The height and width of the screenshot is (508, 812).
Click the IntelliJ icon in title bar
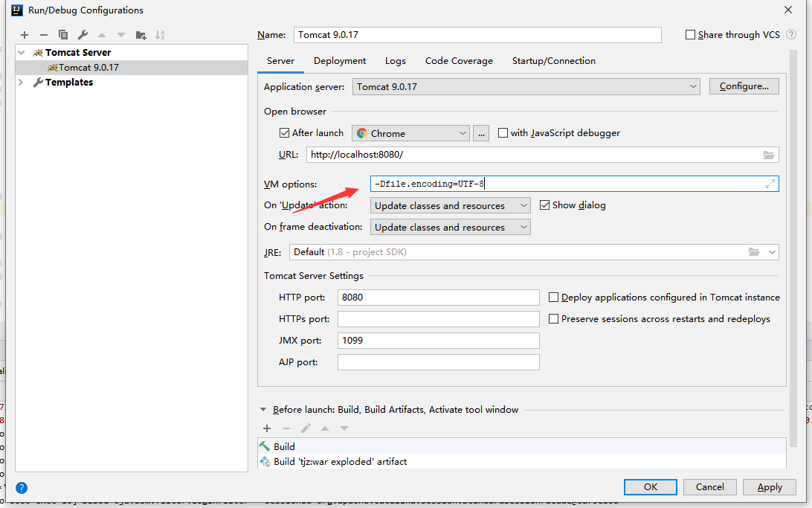click(x=16, y=10)
